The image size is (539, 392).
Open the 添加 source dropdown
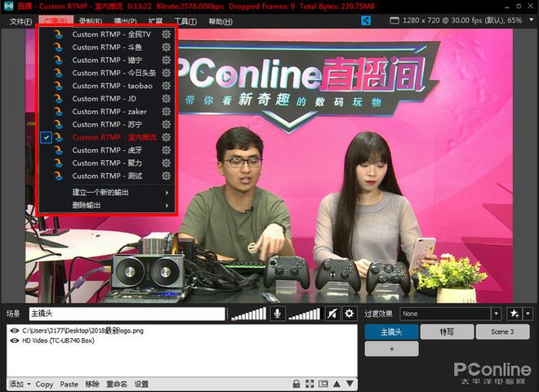click(20, 384)
